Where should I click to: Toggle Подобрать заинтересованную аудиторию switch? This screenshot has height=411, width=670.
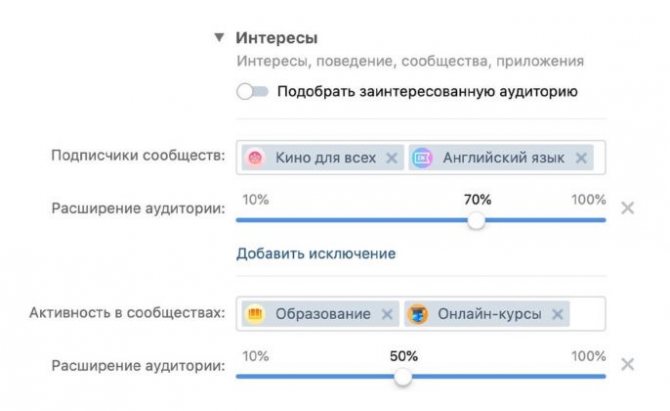(x=253, y=91)
